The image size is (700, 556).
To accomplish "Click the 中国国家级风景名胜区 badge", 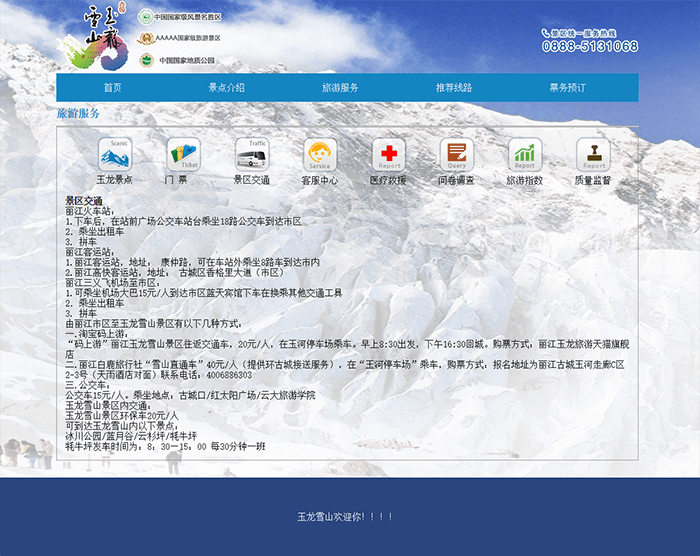I will click(180, 17).
